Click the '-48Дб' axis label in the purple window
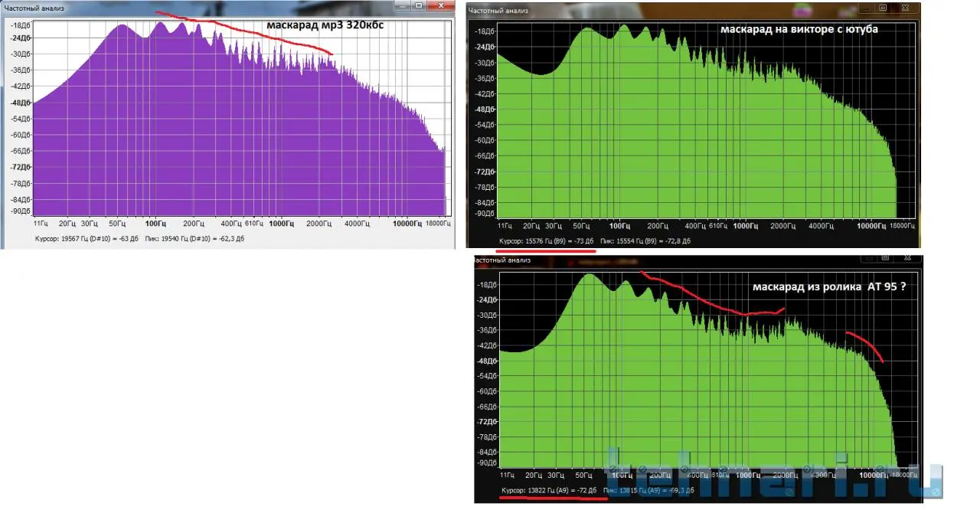Screen dimensions: 980x523 (21, 103)
